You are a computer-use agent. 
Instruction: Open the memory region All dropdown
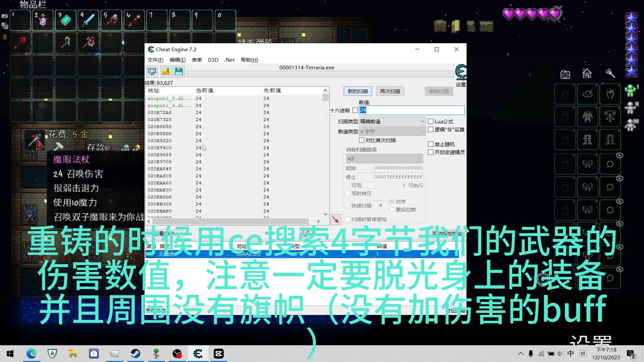point(384,159)
